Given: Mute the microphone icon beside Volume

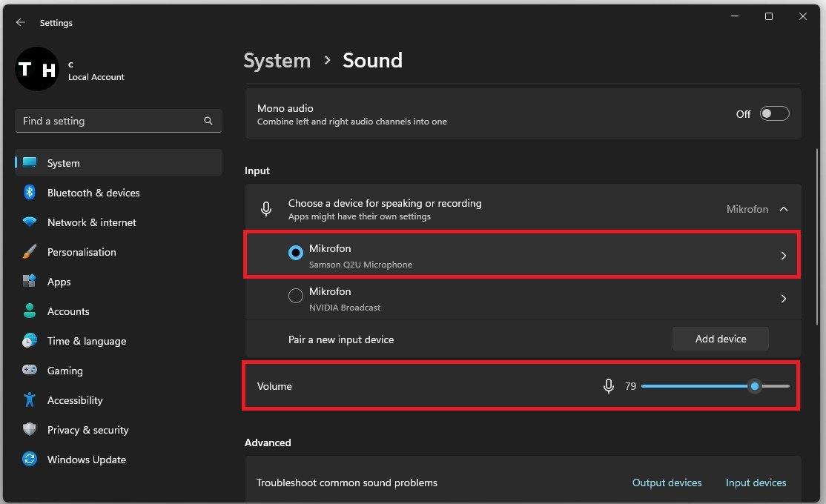Looking at the screenshot, I should click(609, 386).
